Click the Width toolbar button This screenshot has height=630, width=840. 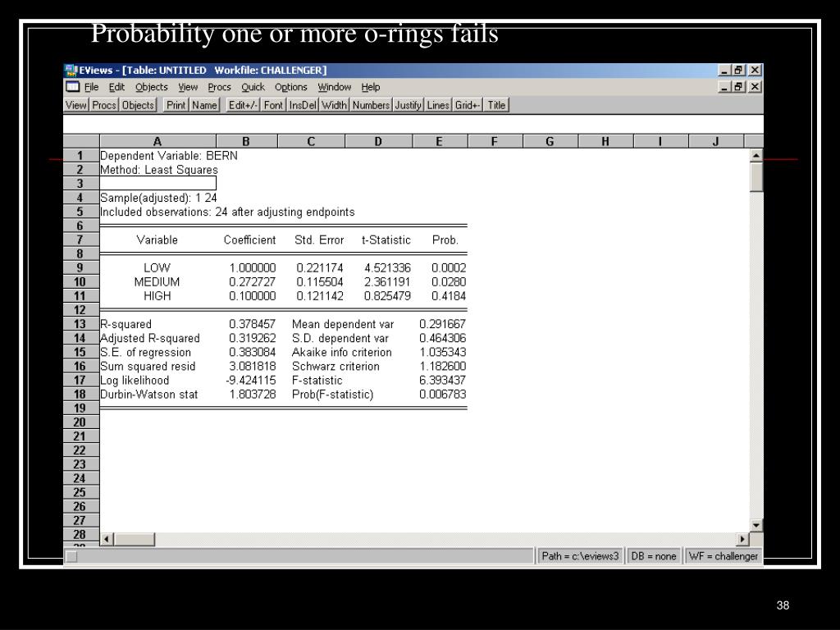[x=335, y=105]
